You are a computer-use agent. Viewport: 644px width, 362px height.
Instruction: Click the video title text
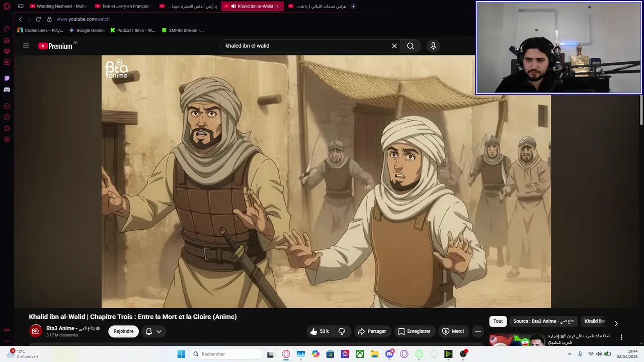(x=133, y=317)
